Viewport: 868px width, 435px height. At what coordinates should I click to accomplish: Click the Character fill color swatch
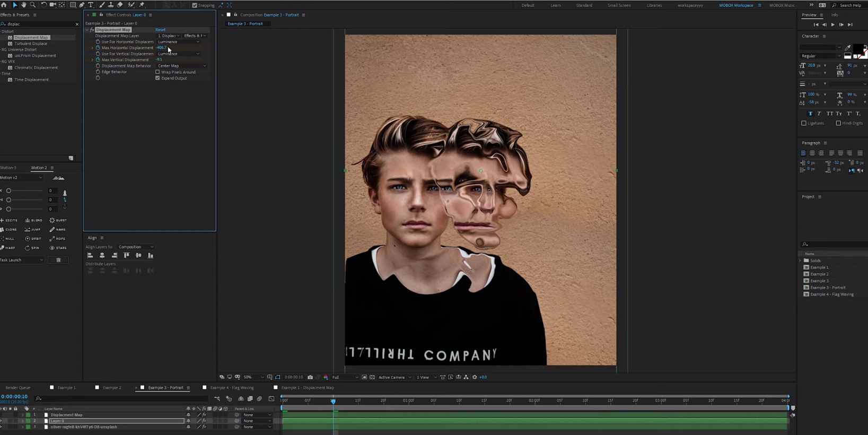click(857, 48)
